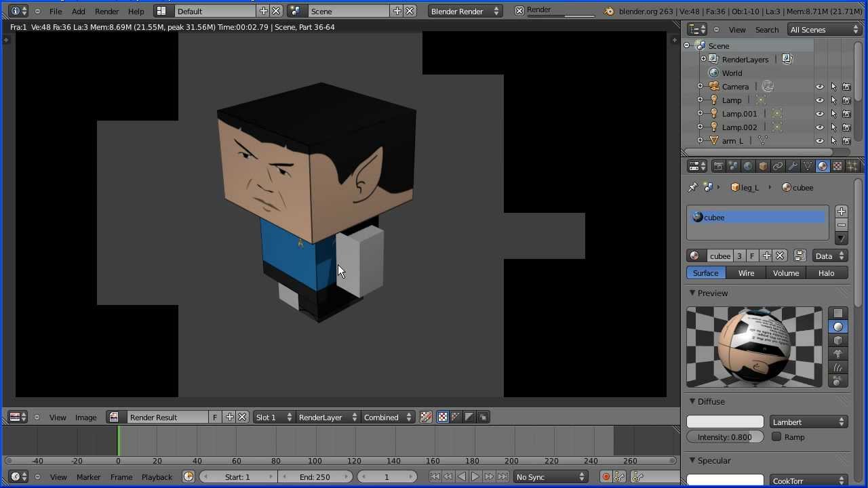Play animation forward in timeline
The width and height of the screenshot is (868, 488).
pyautogui.click(x=475, y=477)
